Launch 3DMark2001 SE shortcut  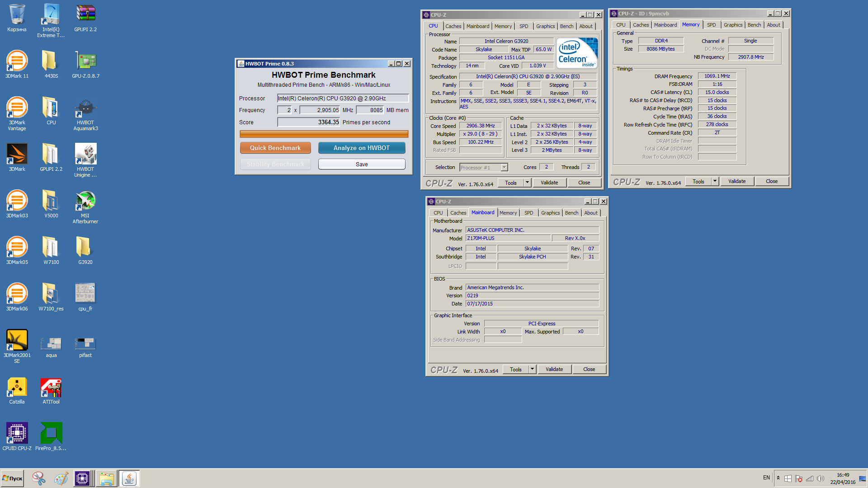(x=17, y=347)
